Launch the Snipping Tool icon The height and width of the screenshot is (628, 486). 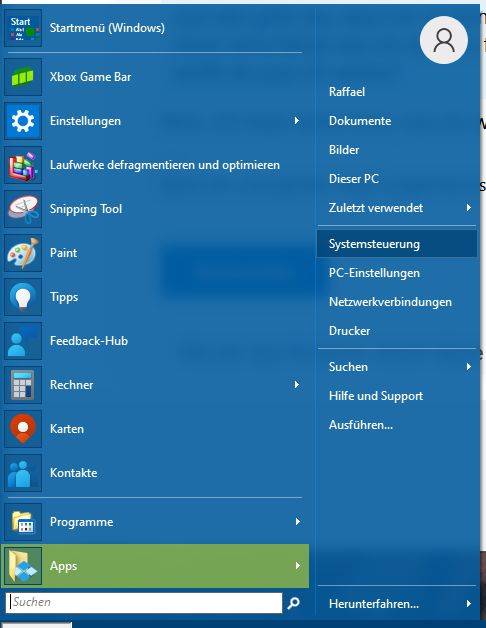(23, 209)
